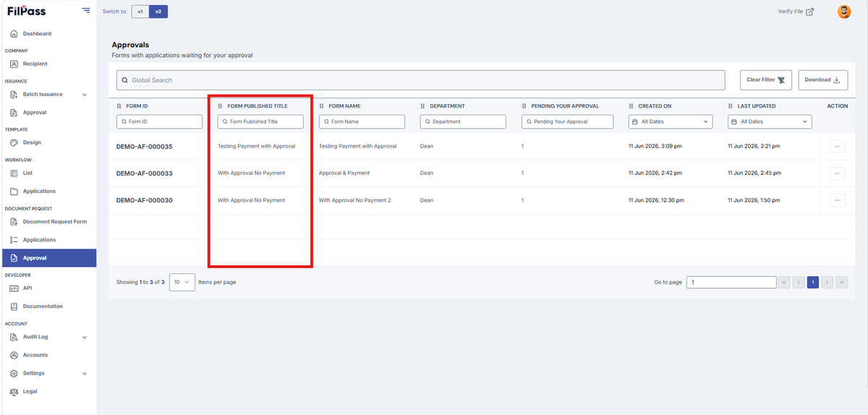This screenshot has height=415, width=868.
Task: Select the v2 version toggle
Action: click(x=158, y=12)
